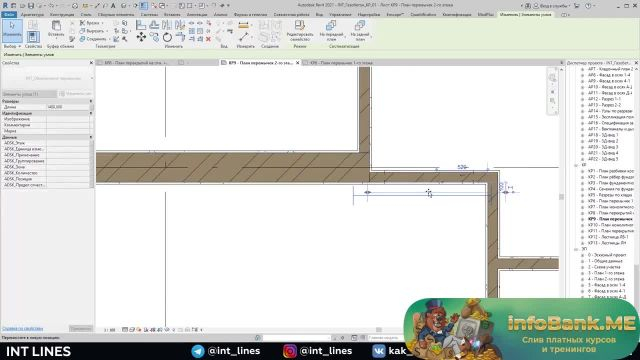Click the Bring to Front arrange icon
640x360 pixels.
click(x=331, y=31)
